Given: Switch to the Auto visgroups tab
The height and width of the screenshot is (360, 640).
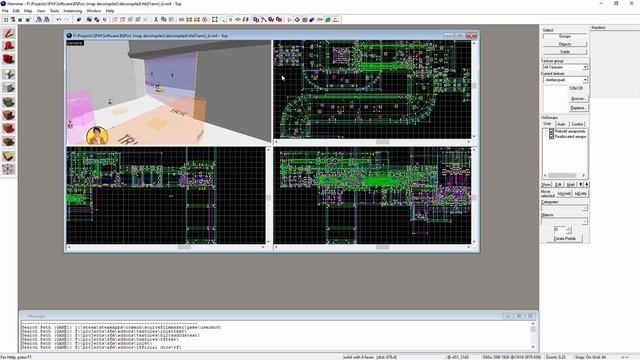Looking at the screenshot, I should coord(561,124).
